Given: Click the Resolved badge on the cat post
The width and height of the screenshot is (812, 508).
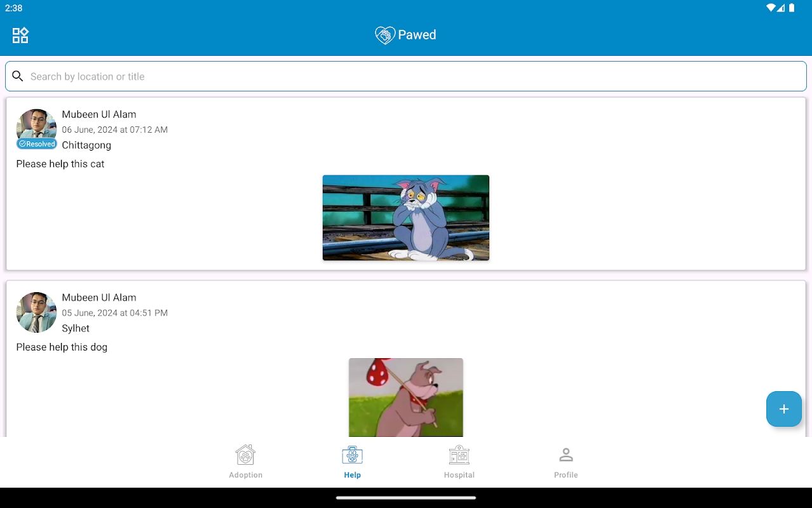Looking at the screenshot, I should (37, 144).
